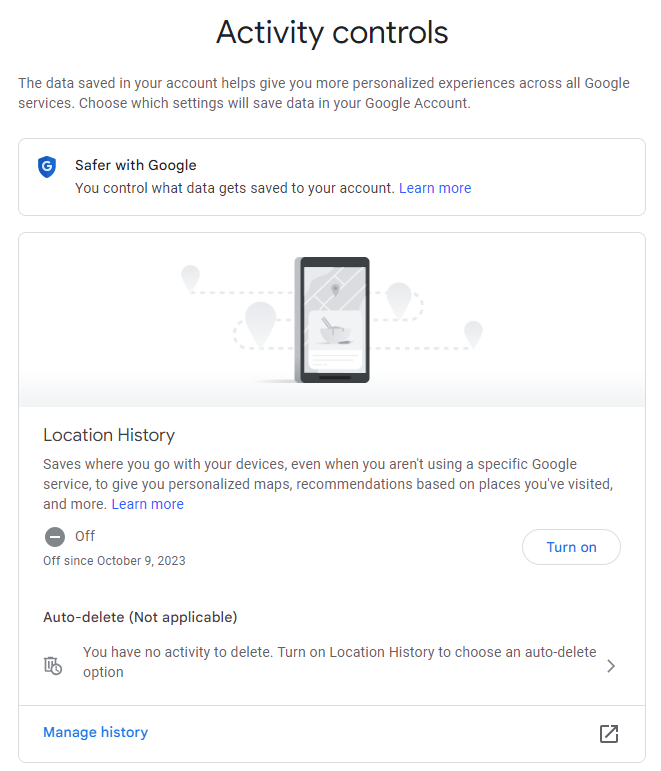Click the large map pin left of phone
Image resolution: width=661 pixels, height=771 pixels.
tap(260, 324)
